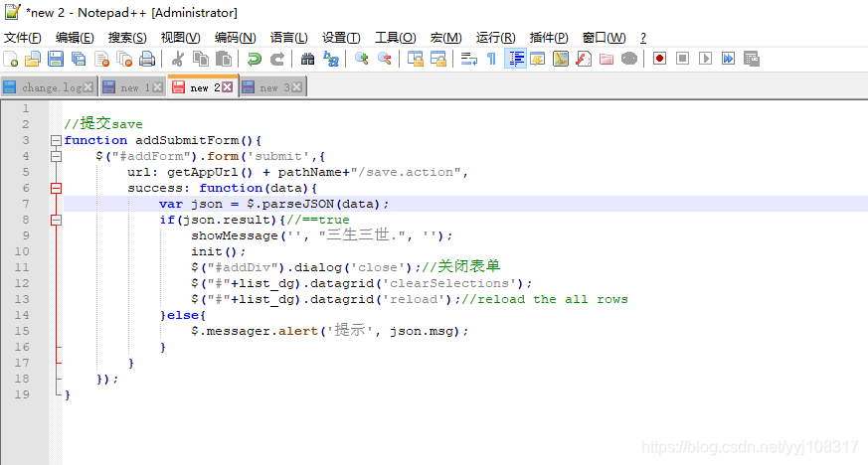Stop macro recording

[x=682, y=59]
